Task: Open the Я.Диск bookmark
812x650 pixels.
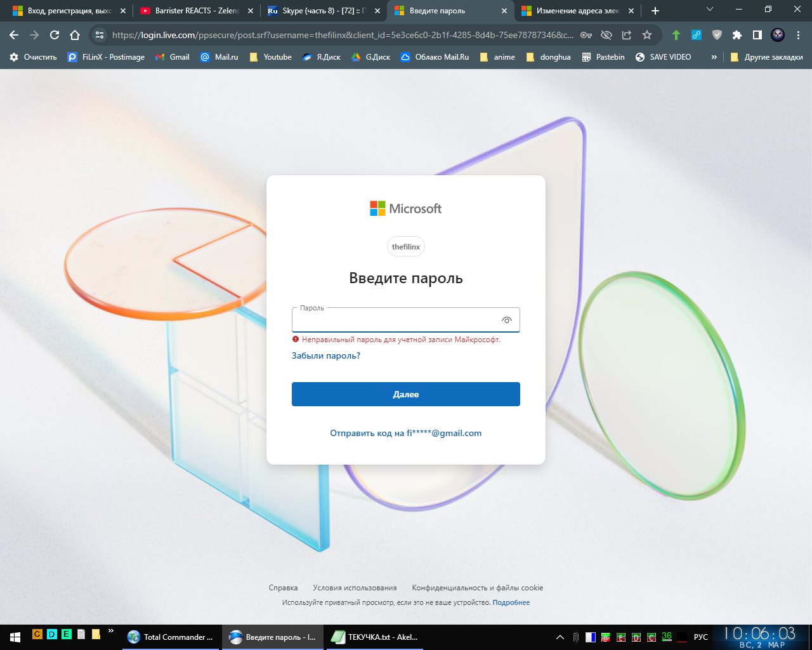Action: pos(322,57)
